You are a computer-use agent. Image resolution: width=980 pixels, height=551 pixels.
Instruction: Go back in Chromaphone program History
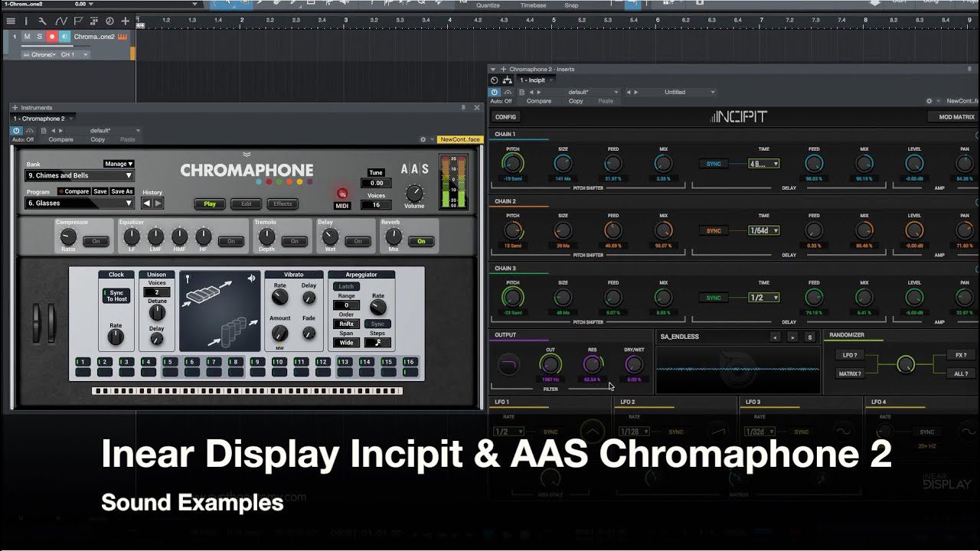147,203
